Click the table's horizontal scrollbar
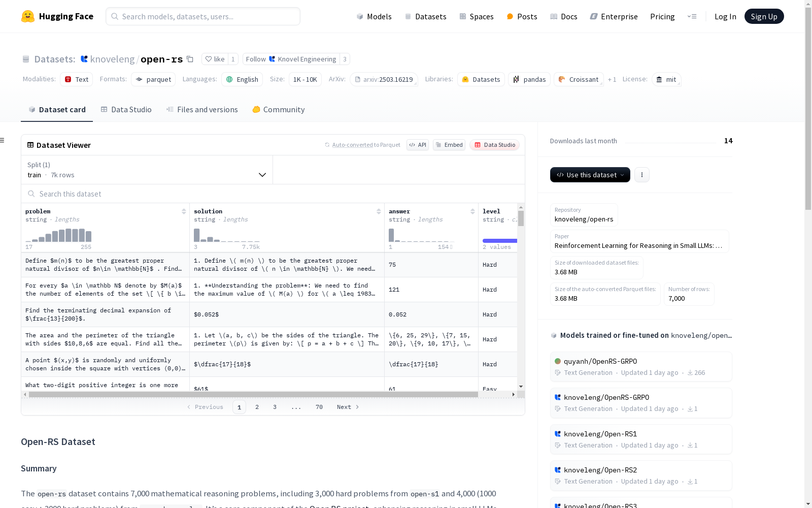The image size is (812, 508). click(253, 394)
